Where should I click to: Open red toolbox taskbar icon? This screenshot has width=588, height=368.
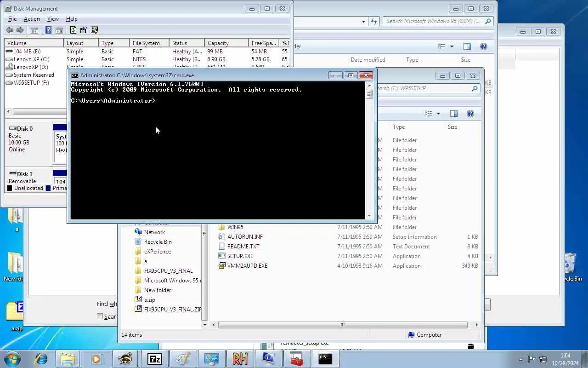(x=297, y=358)
